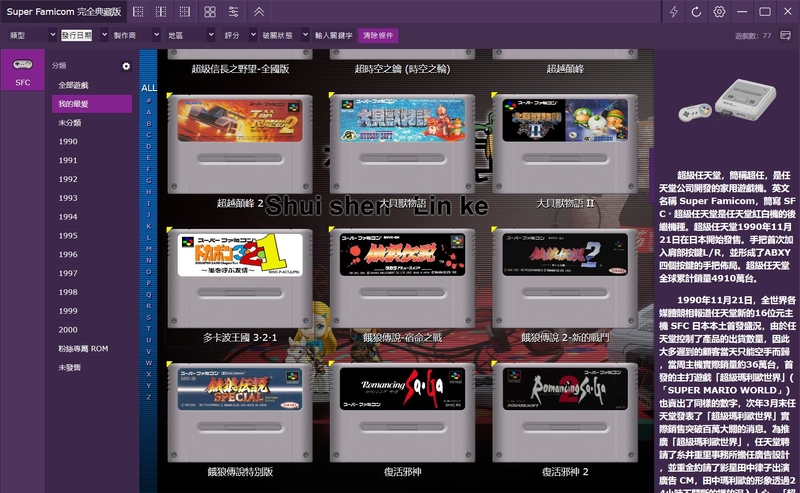Focus the 輸入關鍵字 search field

(x=334, y=35)
